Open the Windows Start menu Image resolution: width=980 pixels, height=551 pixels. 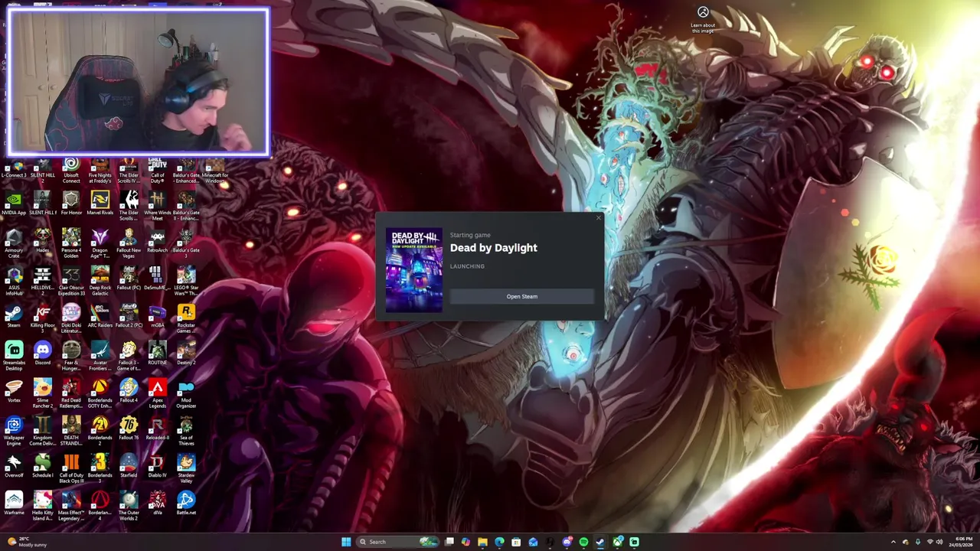click(346, 542)
